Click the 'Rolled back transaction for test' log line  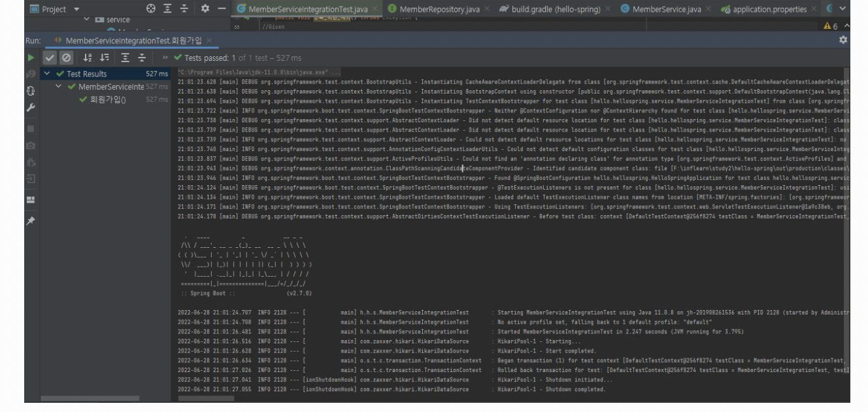(x=512, y=371)
